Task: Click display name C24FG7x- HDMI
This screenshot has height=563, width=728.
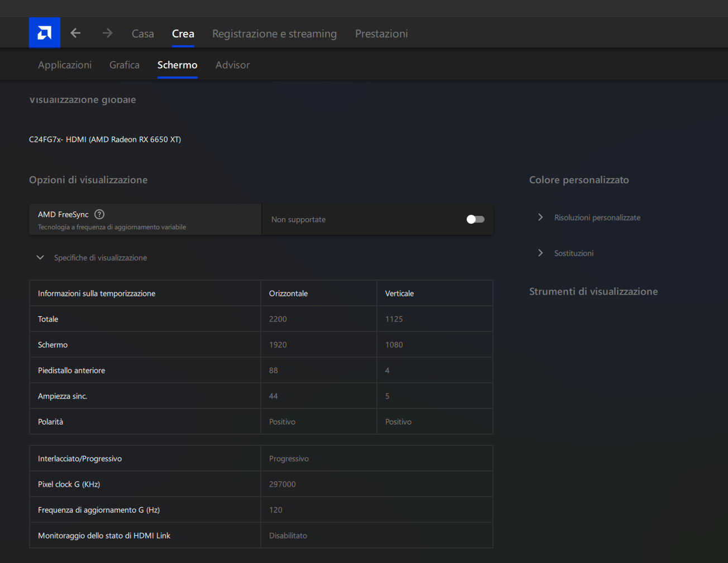Action: coord(105,139)
